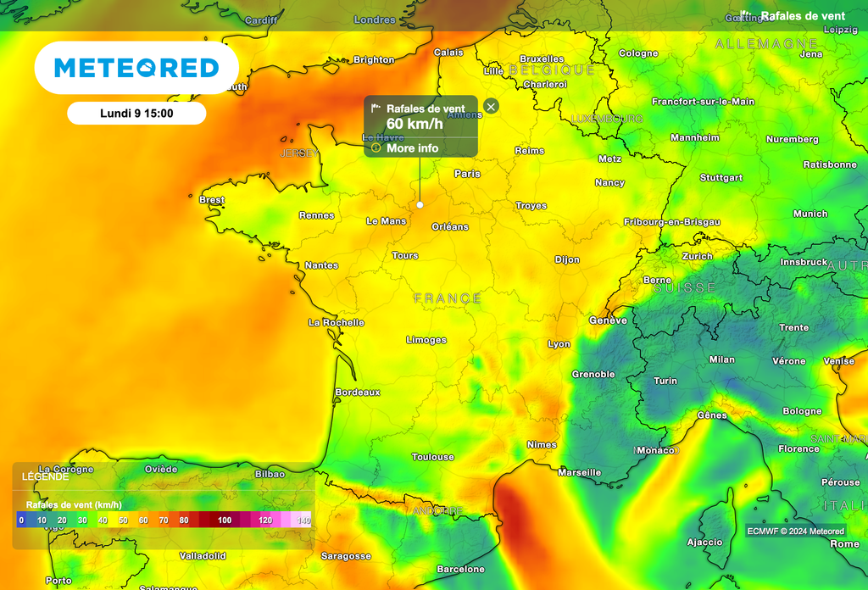
Task: Click the LÉGENDE panel header
Action: coord(47,476)
